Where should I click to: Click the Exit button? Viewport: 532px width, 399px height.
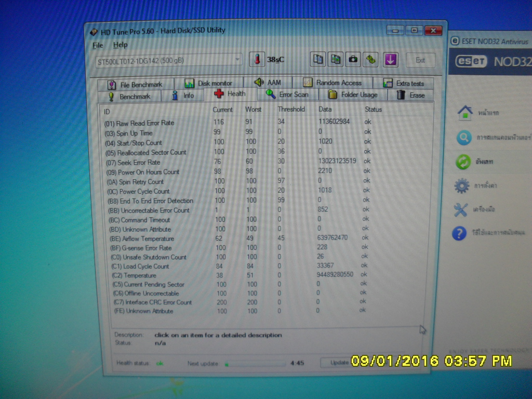(420, 60)
